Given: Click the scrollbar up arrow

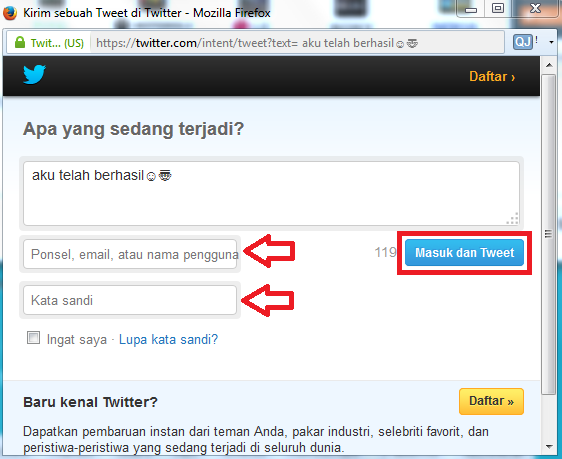Looking at the screenshot, I should coord(549,65).
